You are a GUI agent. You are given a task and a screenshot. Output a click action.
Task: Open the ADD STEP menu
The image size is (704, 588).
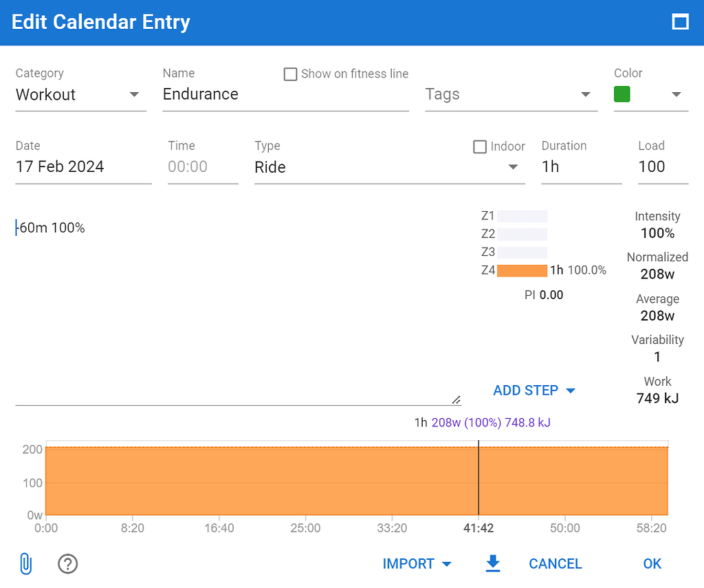tap(533, 391)
